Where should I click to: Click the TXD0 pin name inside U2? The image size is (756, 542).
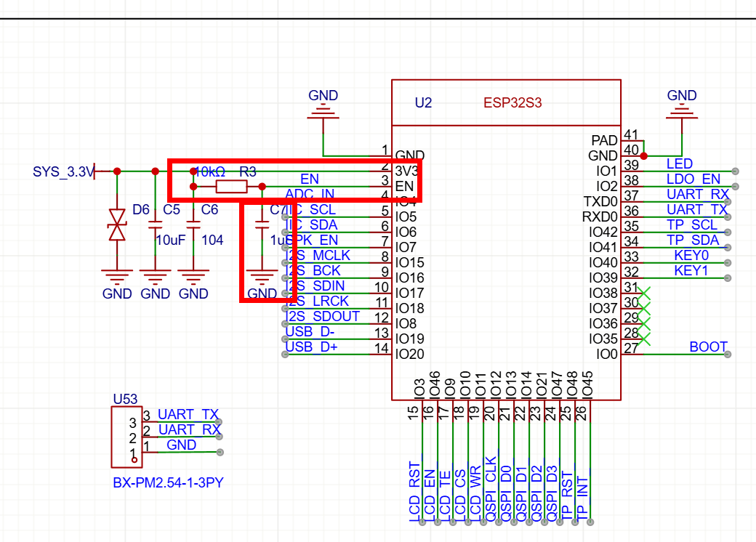(x=600, y=201)
